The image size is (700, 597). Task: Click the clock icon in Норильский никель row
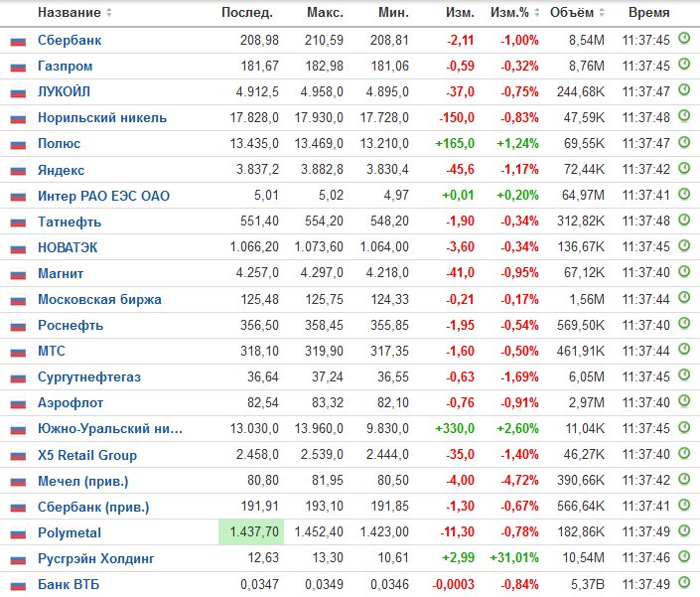(x=684, y=116)
